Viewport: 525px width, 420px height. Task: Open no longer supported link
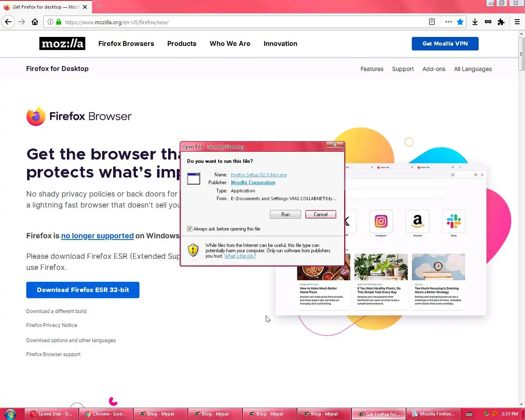click(x=97, y=236)
